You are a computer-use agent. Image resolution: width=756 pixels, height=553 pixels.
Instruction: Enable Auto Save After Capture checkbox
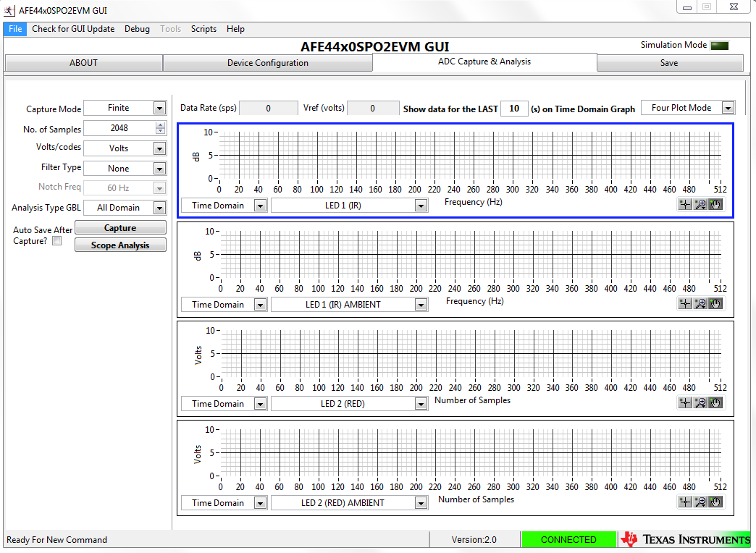tap(57, 240)
